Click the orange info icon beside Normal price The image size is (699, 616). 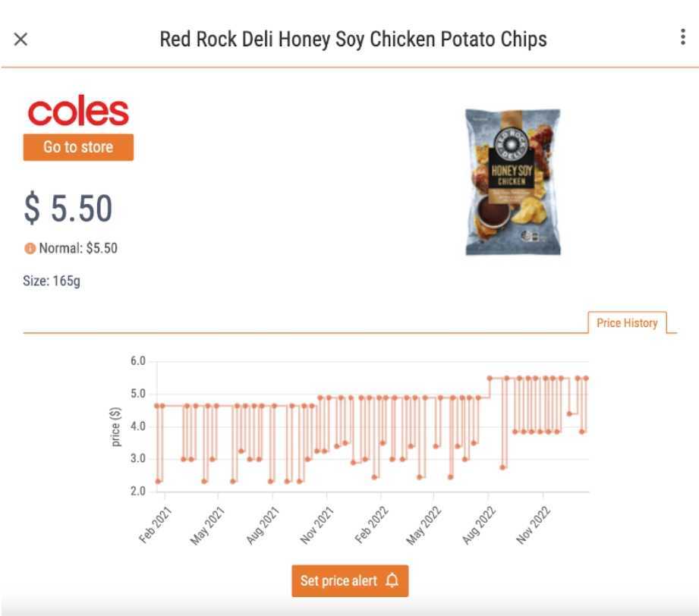(30, 248)
